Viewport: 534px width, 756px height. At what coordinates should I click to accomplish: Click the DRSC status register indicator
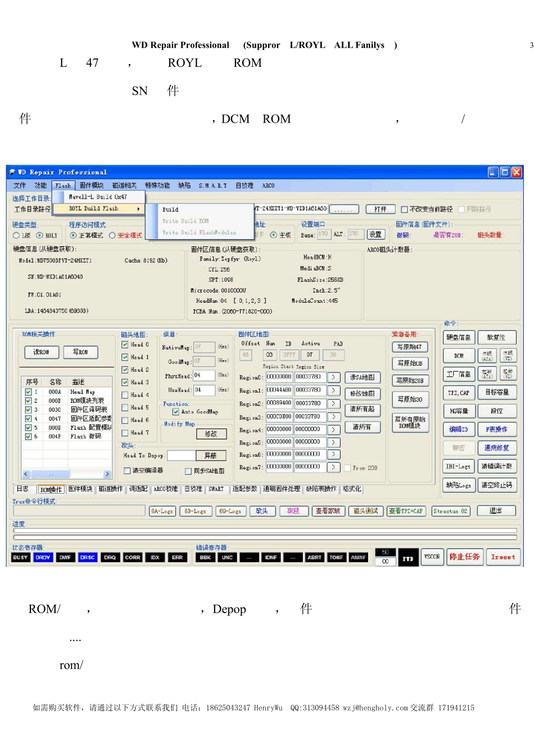88,557
